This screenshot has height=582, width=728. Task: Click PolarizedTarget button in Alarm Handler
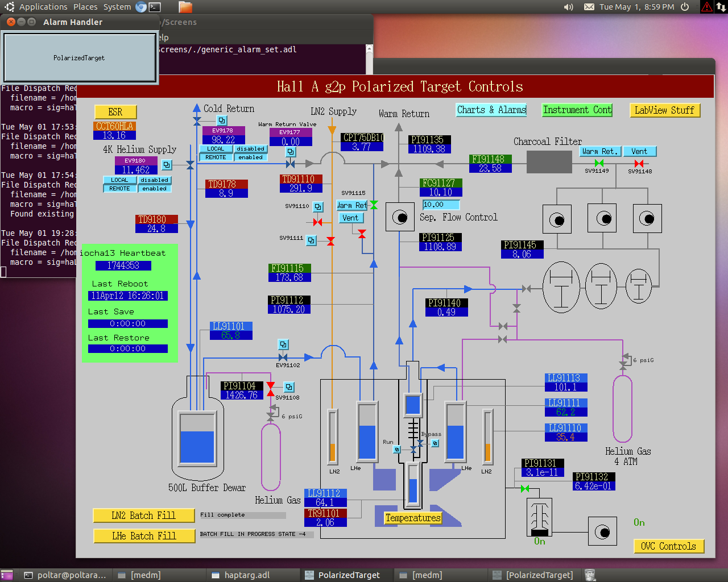pyautogui.click(x=79, y=58)
